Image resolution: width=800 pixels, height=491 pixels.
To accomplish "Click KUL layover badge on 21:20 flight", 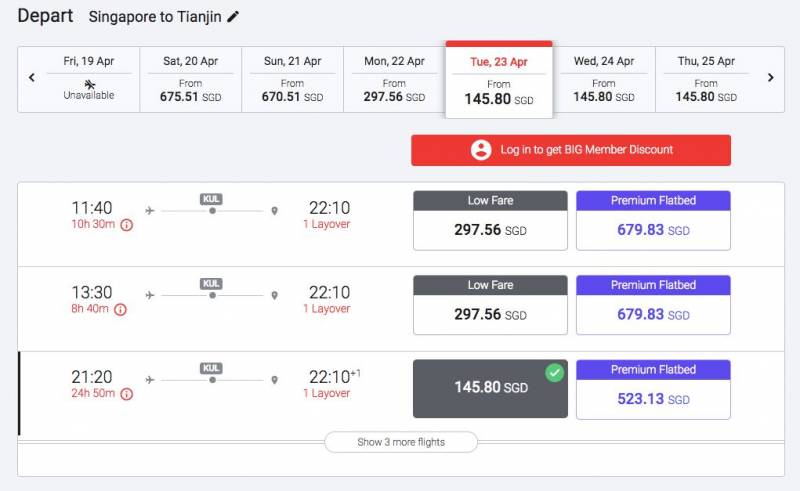I will coord(211,368).
